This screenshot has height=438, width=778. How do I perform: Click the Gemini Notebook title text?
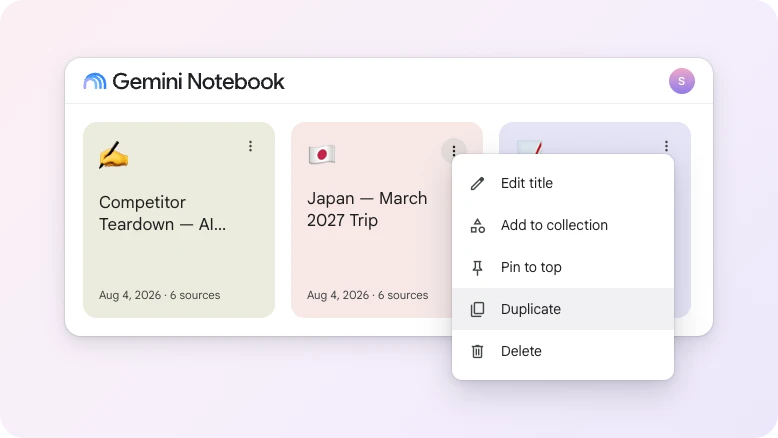coord(198,81)
